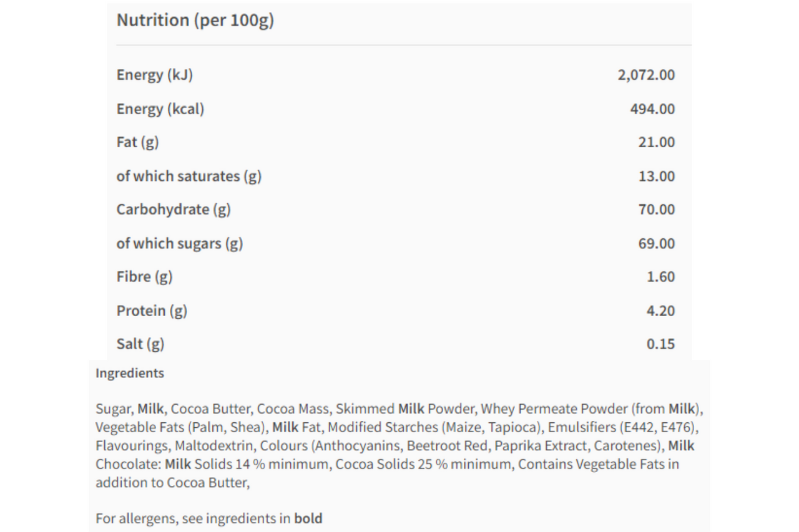799x532 pixels.
Task: Select the Fat (g) row label
Action: pyautogui.click(x=138, y=142)
